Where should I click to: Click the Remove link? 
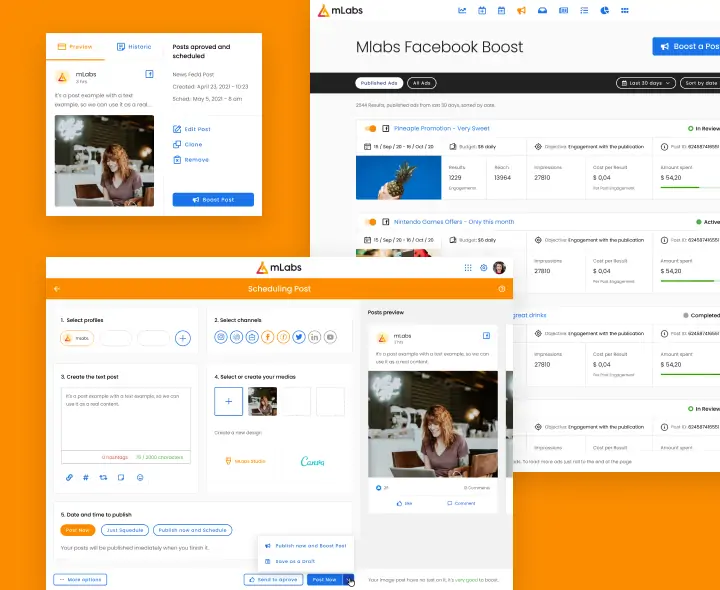pos(191,160)
